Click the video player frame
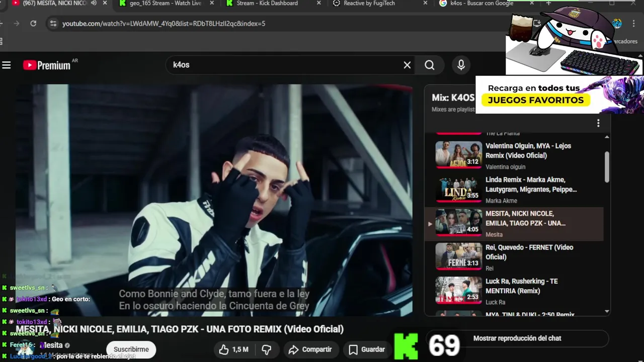Screen dimensions: 644x362 pos(214,200)
